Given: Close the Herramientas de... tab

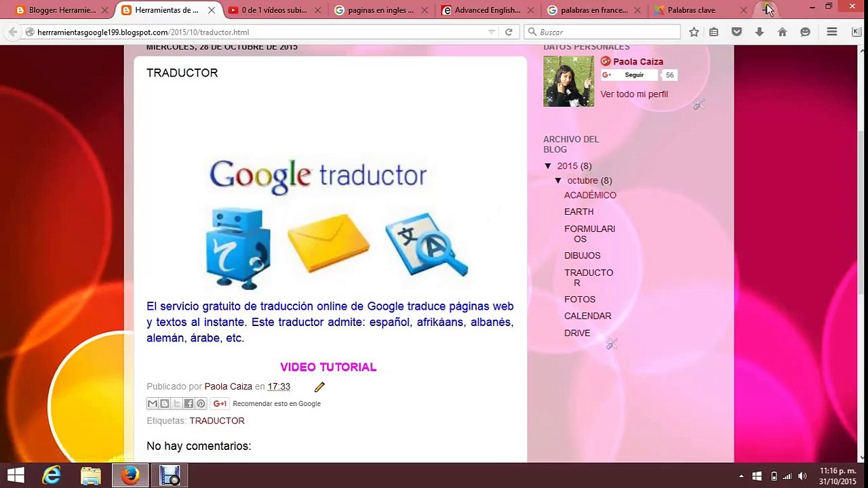Looking at the screenshot, I should [x=212, y=10].
